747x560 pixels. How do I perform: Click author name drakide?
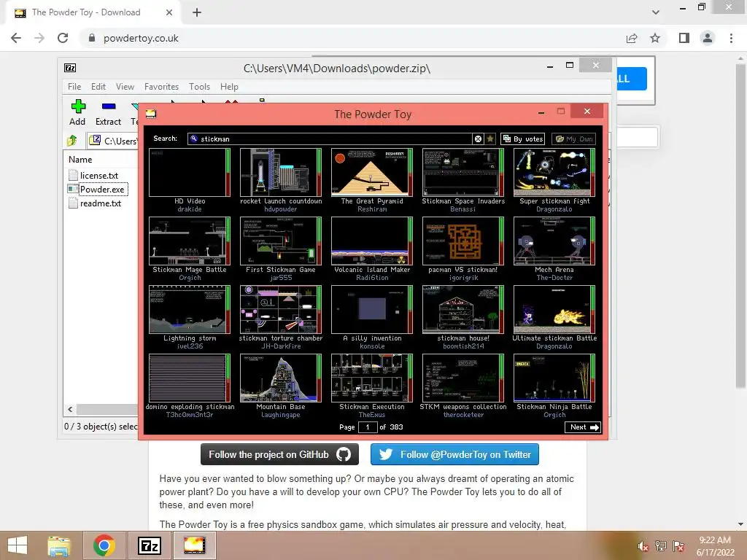click(190, 209)
